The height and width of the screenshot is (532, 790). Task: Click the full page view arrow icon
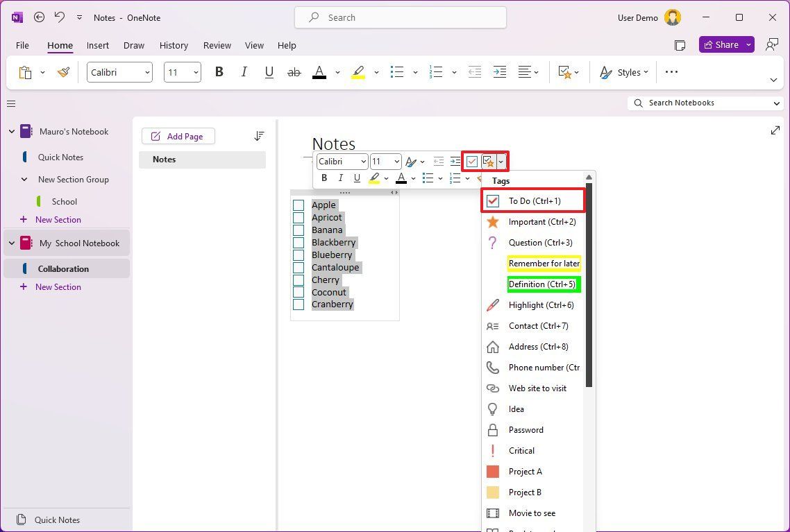(775, 129)
